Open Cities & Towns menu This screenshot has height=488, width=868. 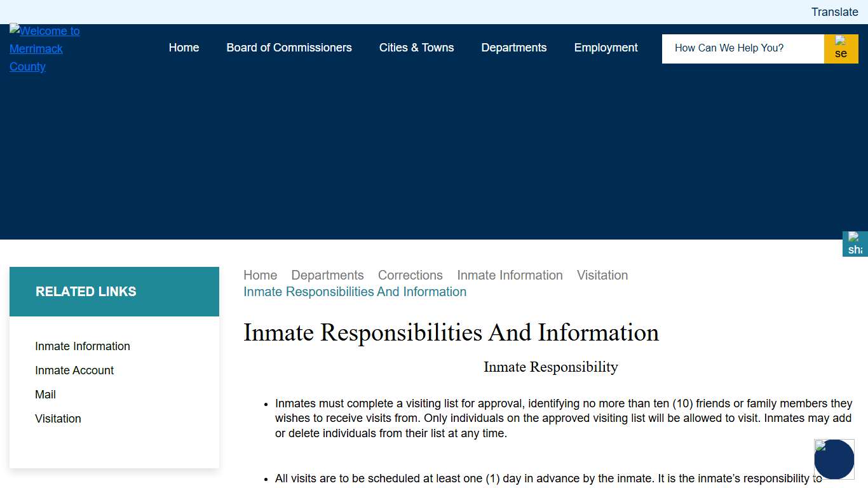point(416,48)
